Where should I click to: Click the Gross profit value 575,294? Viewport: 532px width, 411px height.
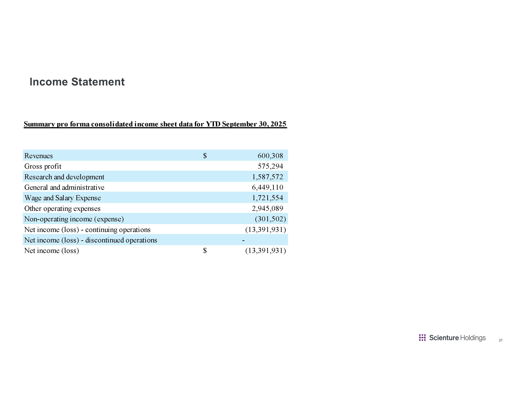[270, 166]
